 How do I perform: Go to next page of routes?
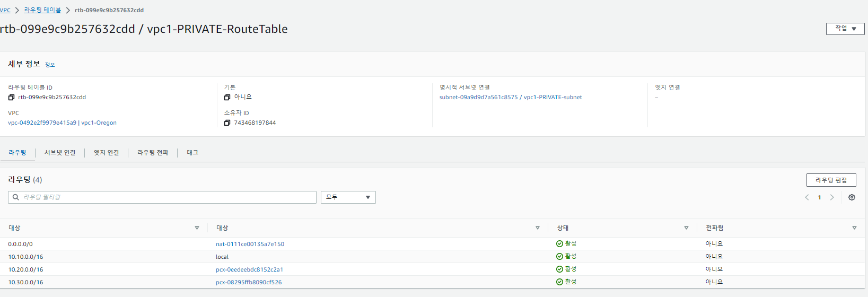coord(832,197)
